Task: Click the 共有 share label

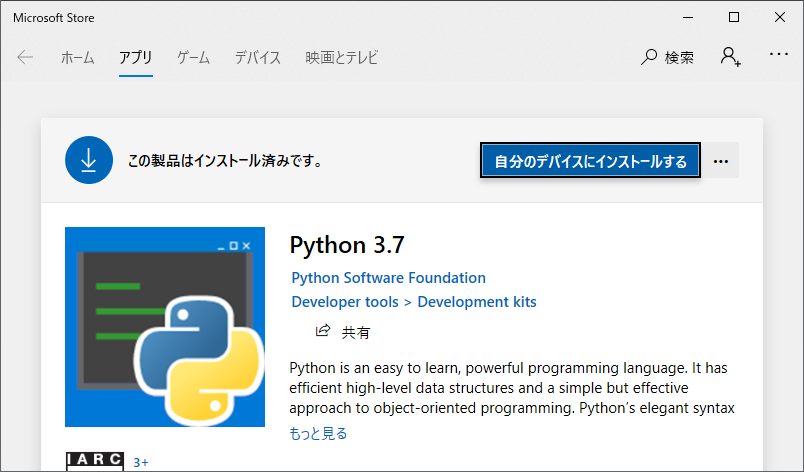Action: pyautogui.click(x=355, y=333)
